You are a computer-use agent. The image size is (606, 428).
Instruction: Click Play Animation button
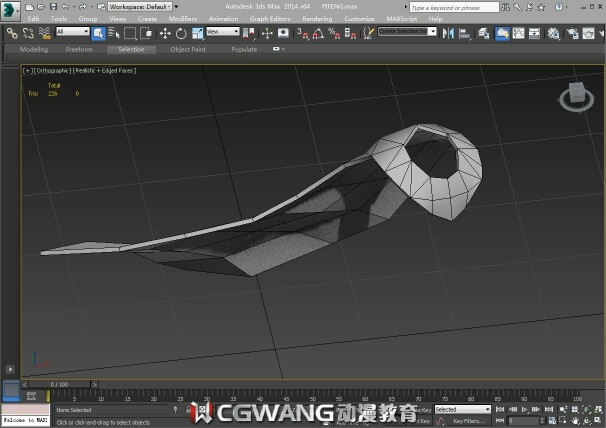(524, 409)
